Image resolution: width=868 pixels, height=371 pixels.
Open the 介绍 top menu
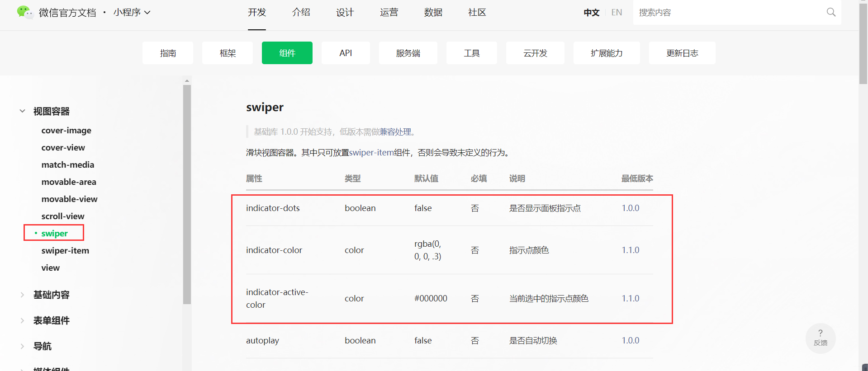(301, 12)
